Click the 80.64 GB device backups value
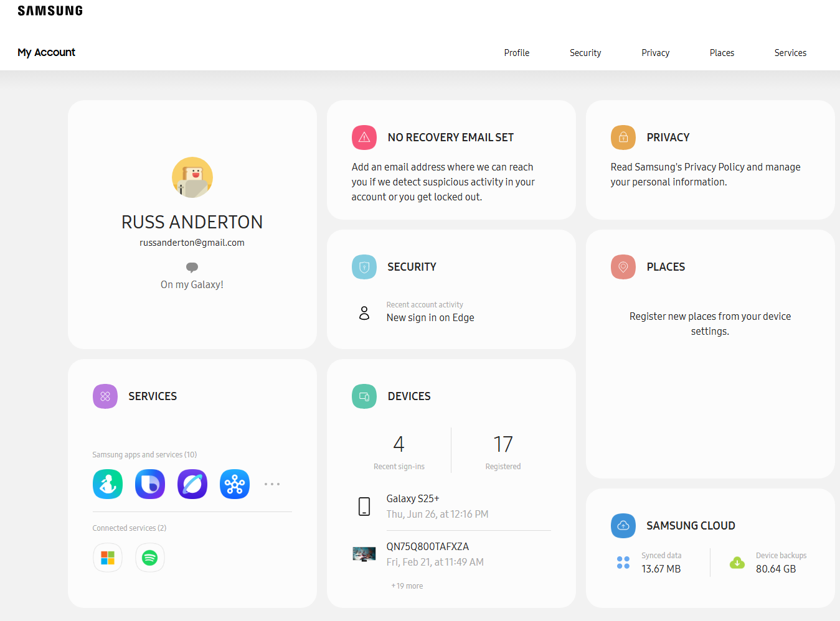The height and width of the screenshot is (621, 840). pyautogui.click(x=776, y=569)
